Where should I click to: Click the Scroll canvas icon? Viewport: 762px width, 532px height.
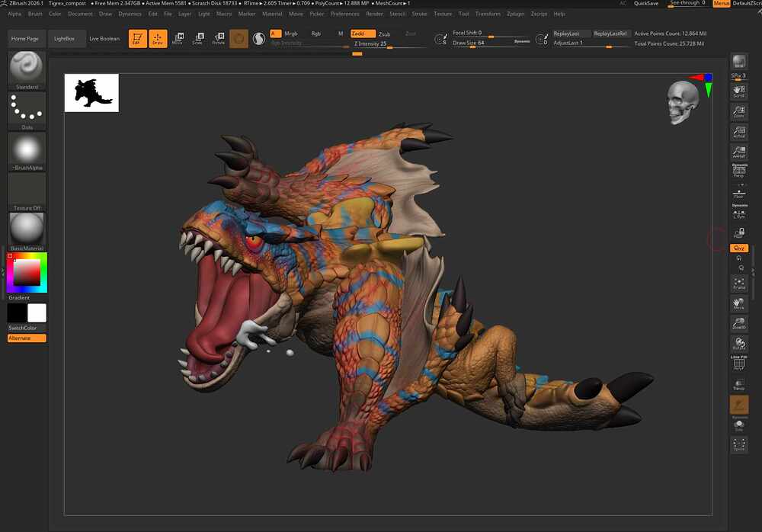[739, 91]
